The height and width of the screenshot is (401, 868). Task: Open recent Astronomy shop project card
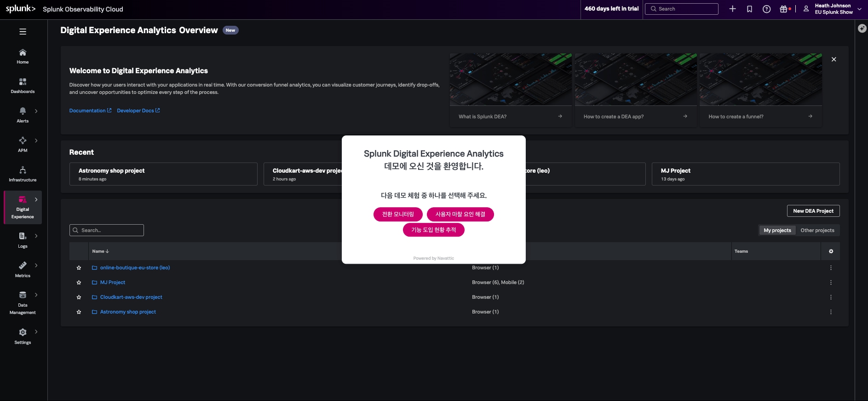(x=163, y=174)
